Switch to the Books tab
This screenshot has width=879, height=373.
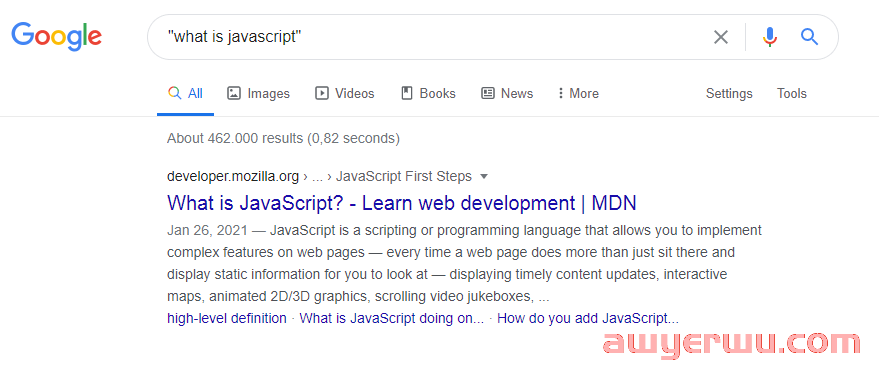(x=428, y=94)
